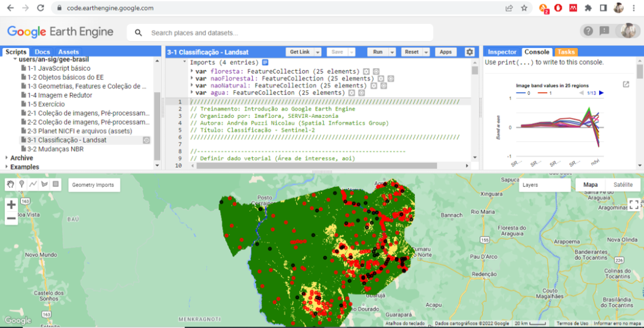Viewport: 644px width, 328px height.
Task: Select the draw polygon shape tool
Action: pos(44,184)
